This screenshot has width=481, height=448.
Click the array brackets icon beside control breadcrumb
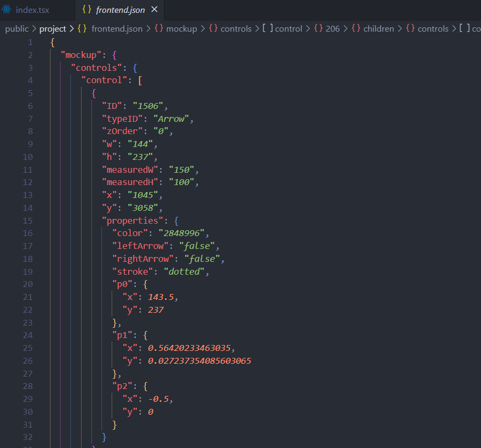[269, 28]
